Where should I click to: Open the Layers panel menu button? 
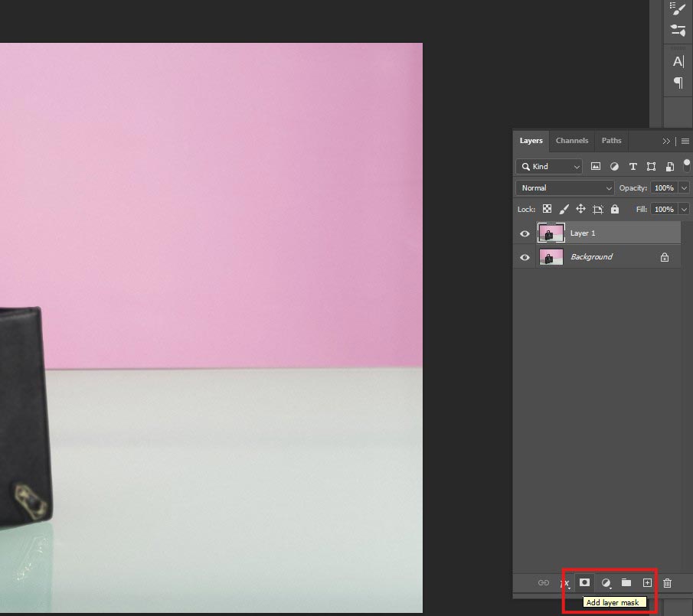(x=685, y=141)
